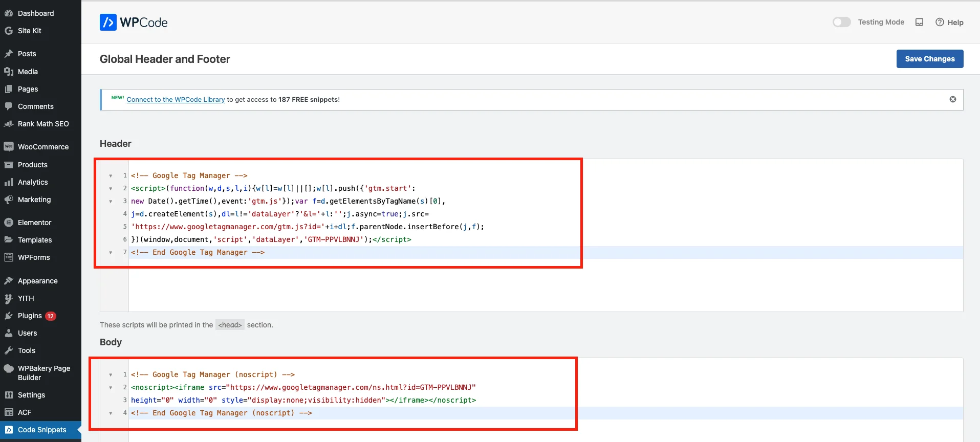Click the WPCode logo icon
980x442 pixels.
108,23
